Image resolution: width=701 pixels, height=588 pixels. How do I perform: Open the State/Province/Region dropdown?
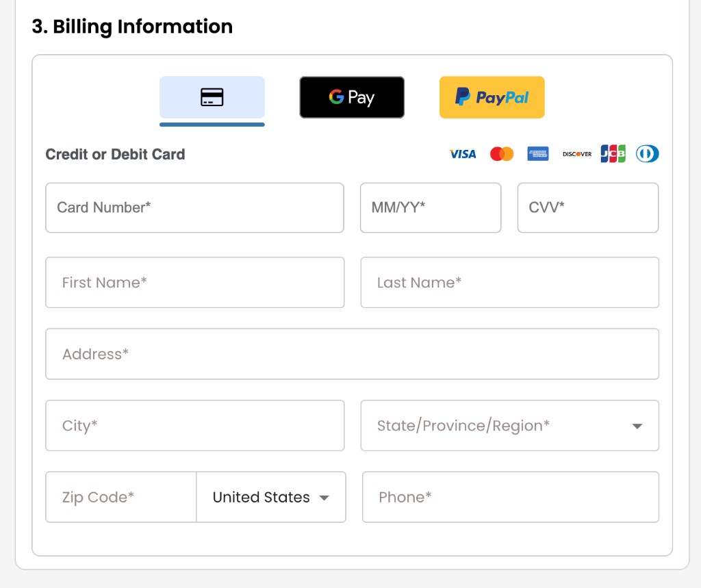pyautogui.click(x=509, y=425)
